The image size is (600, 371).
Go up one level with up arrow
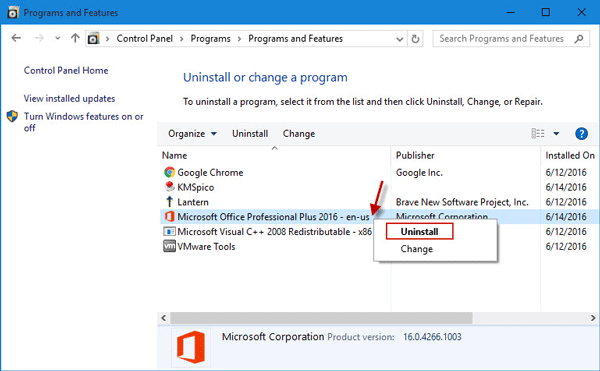click(75, 38)
